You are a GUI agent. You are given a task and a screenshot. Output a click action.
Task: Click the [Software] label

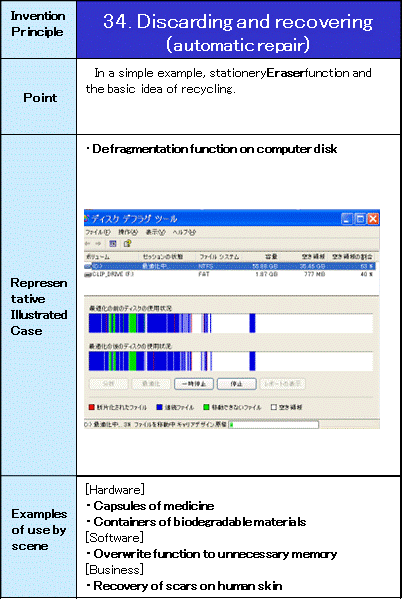pos(114,538)
